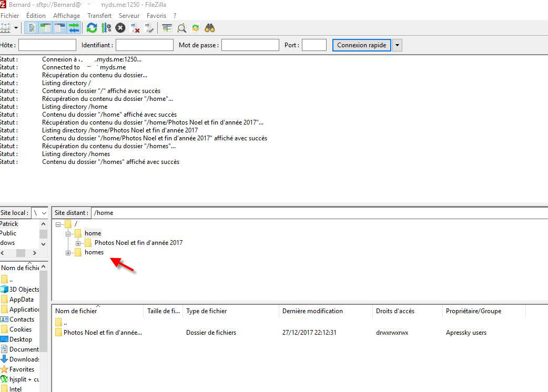Open the Transfert menu

(99, 16)
